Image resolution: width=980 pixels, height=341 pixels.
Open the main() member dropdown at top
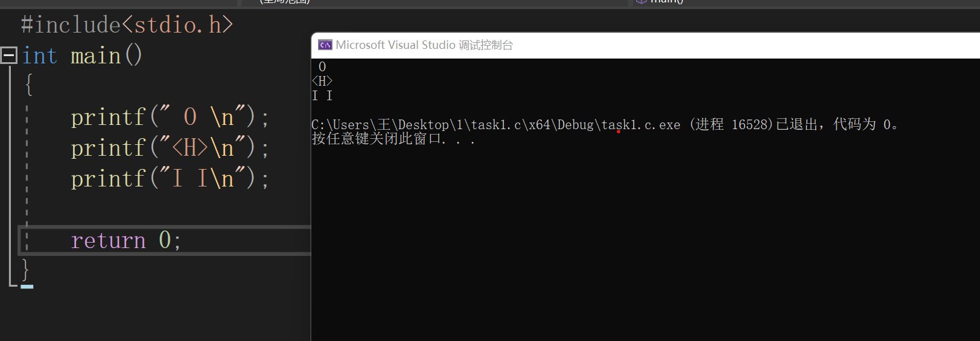[x=664, y=2]
